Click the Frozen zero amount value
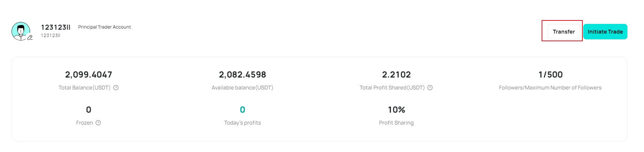The width and height of the screenshot is (644, 152). pyautogui.click(x=89, y=110)
